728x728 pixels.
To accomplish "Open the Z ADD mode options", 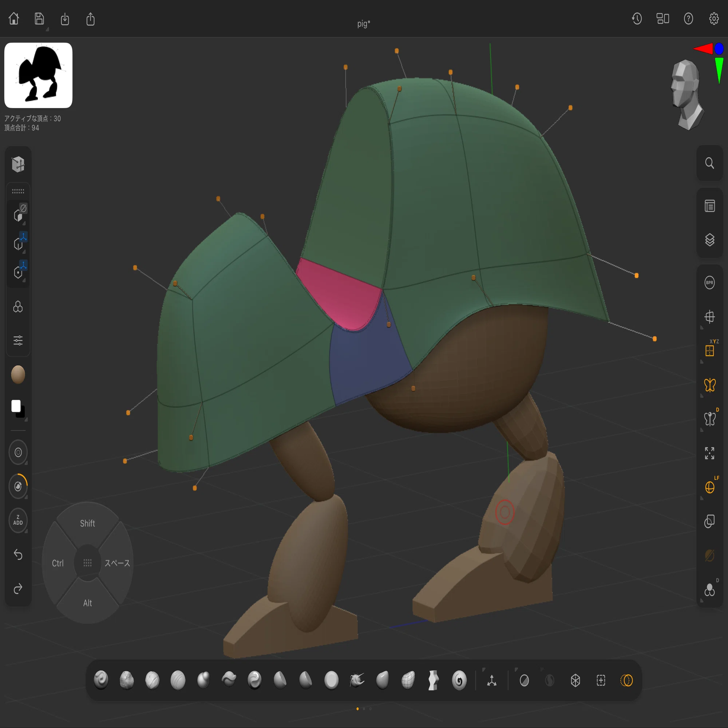I will pyautogui.click(x=18, y=521).
